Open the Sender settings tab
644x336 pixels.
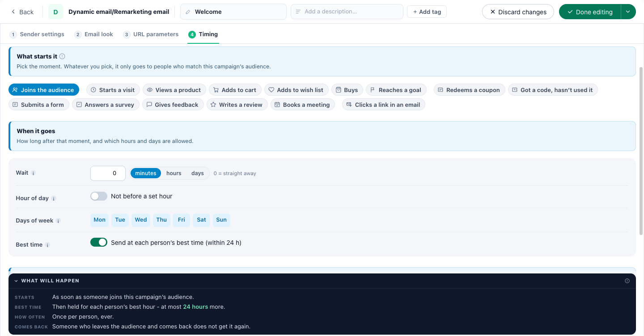(37, 34)
